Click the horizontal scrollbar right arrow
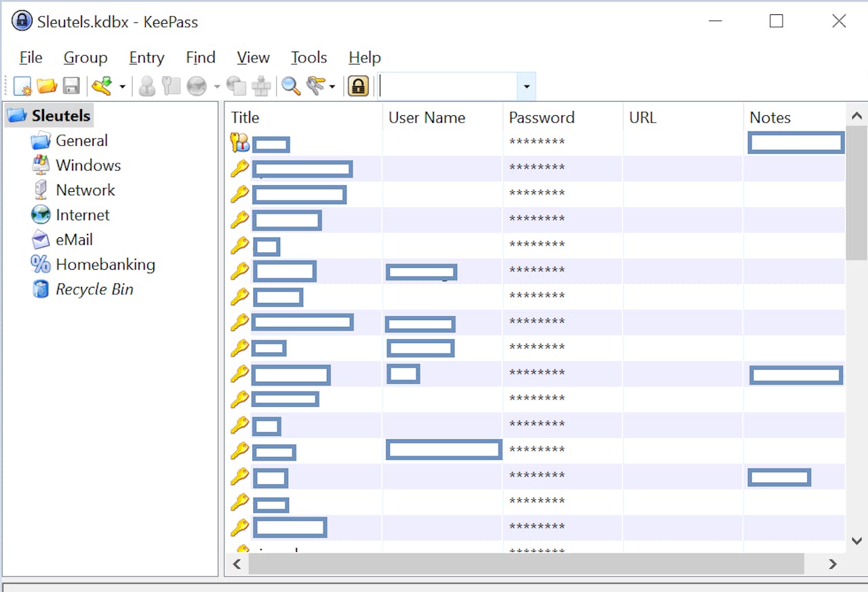The image size is (868, 592). [833, 564]
